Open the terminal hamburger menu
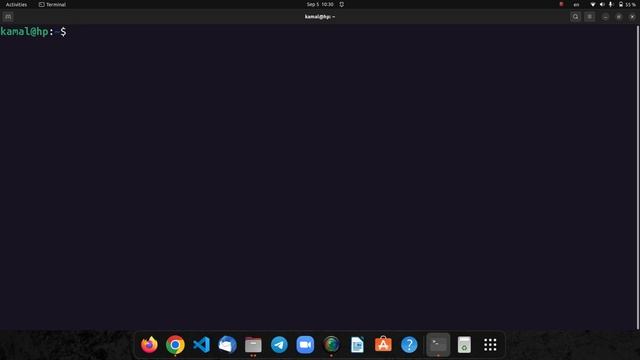 (589, 17)
